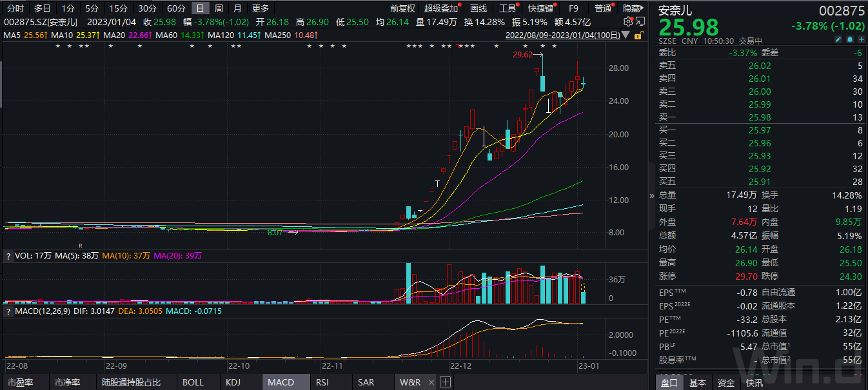Add stock to watchlist with plus icon
The image size is (868, 390).
[861, 40]
